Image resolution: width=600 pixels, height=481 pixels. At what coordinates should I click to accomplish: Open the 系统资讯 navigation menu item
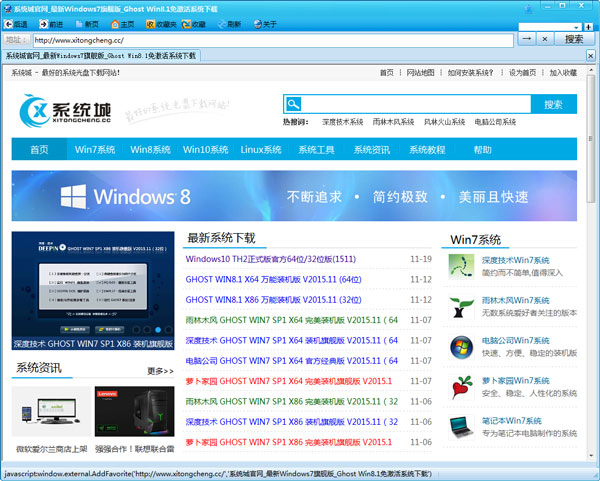point(372,149)
